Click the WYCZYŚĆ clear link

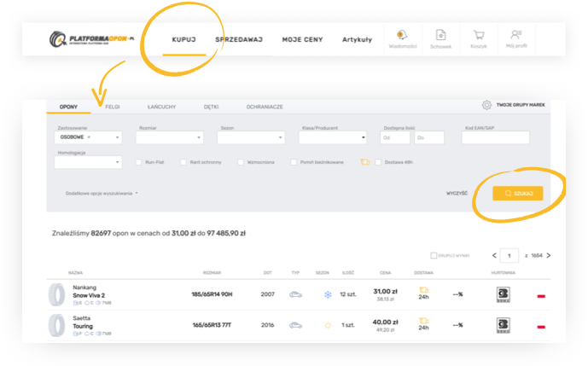tap(457, 194)
